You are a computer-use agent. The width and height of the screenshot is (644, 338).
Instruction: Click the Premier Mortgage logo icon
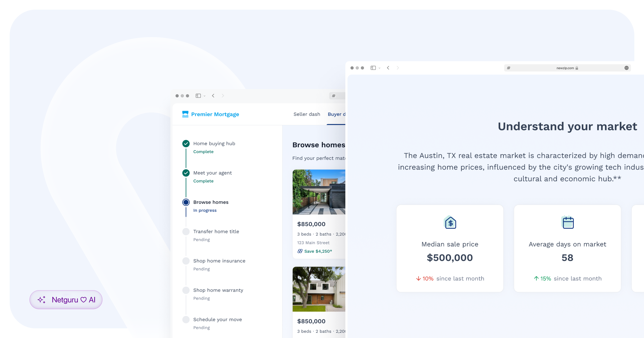185,114
